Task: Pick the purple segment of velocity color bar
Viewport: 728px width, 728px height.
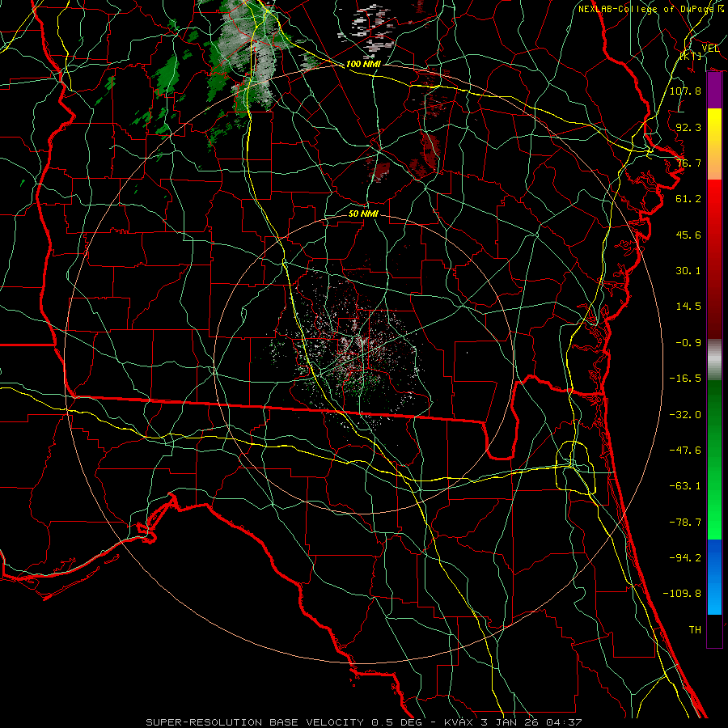Action: pyautogui.click(x=714, y=90)
